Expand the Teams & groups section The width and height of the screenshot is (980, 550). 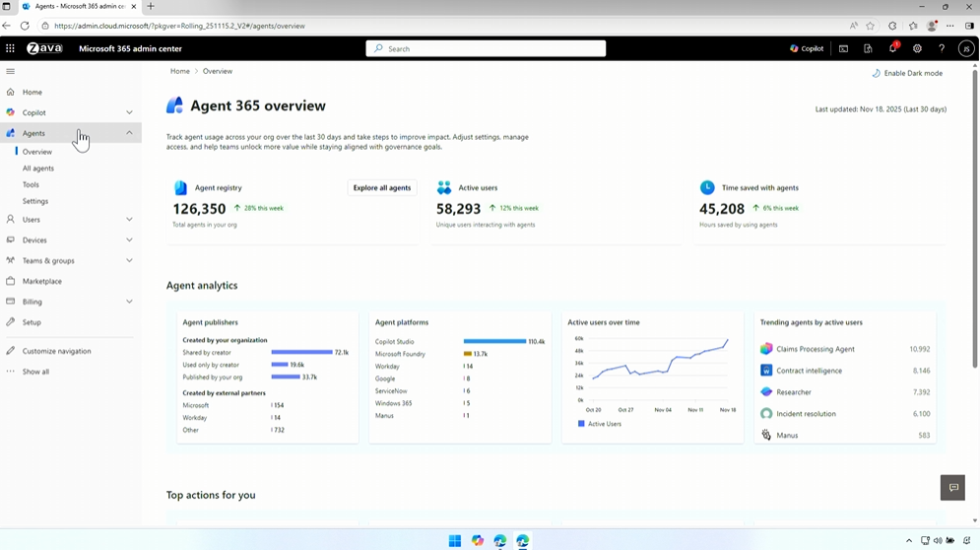click(x=129, y=261)
